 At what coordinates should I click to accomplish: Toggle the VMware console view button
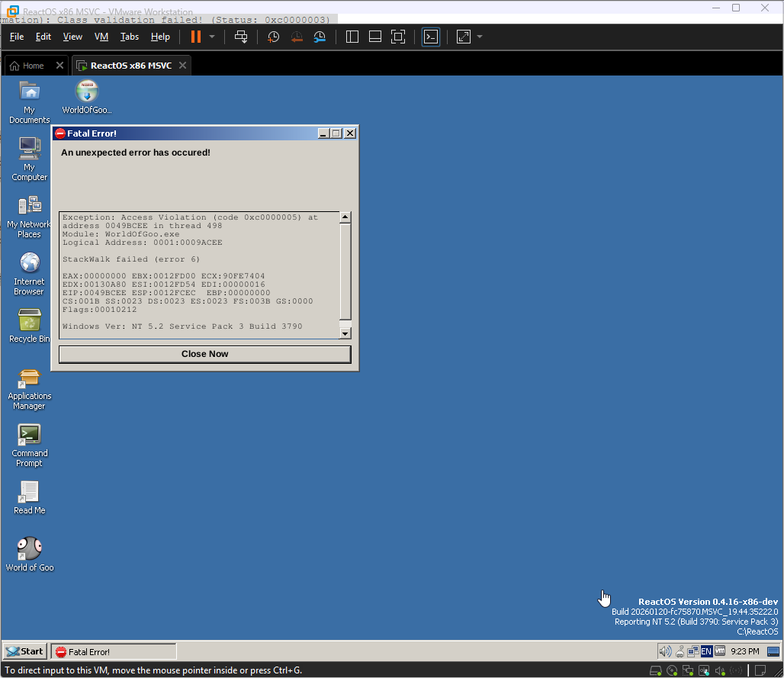point(431,37)
